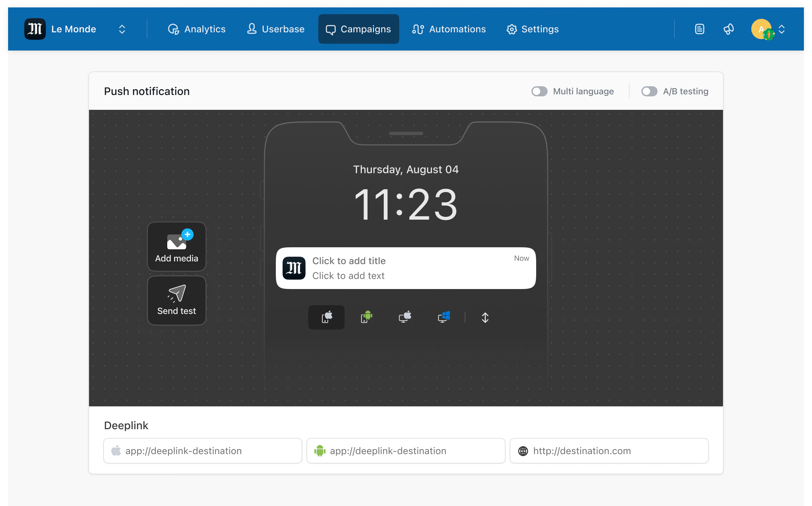This screenshot has width=812, height=506.
Task: Preview notification on macOS desktop
Action: 405,317
